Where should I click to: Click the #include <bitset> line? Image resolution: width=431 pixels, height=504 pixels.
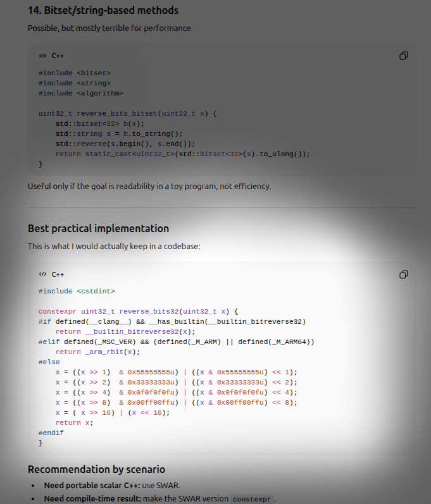pos(75,73)
